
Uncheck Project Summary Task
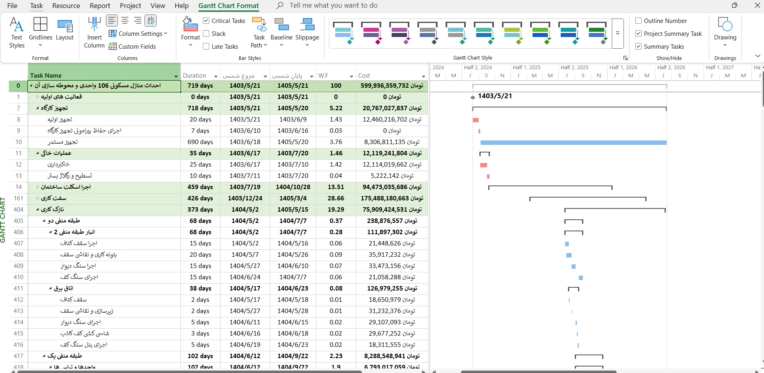point(638,34)
